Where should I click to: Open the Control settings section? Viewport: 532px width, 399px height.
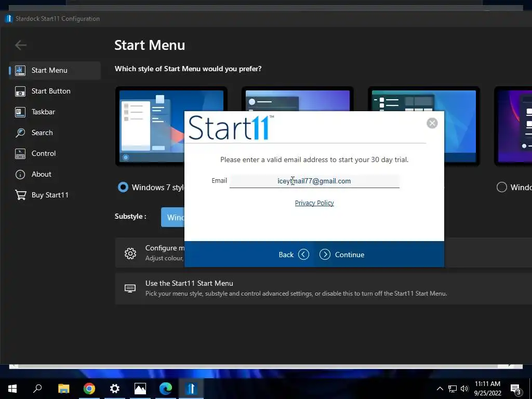tap(55, 153)
